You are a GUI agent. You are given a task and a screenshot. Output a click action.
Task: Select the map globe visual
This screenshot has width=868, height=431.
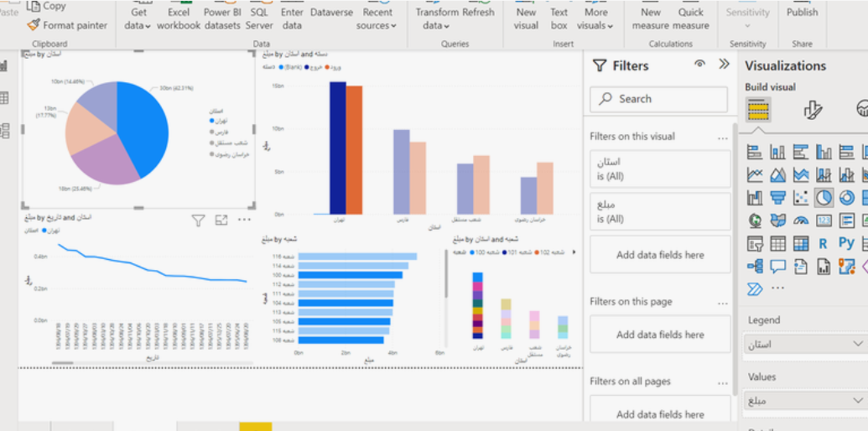click(x=755, y=221)
